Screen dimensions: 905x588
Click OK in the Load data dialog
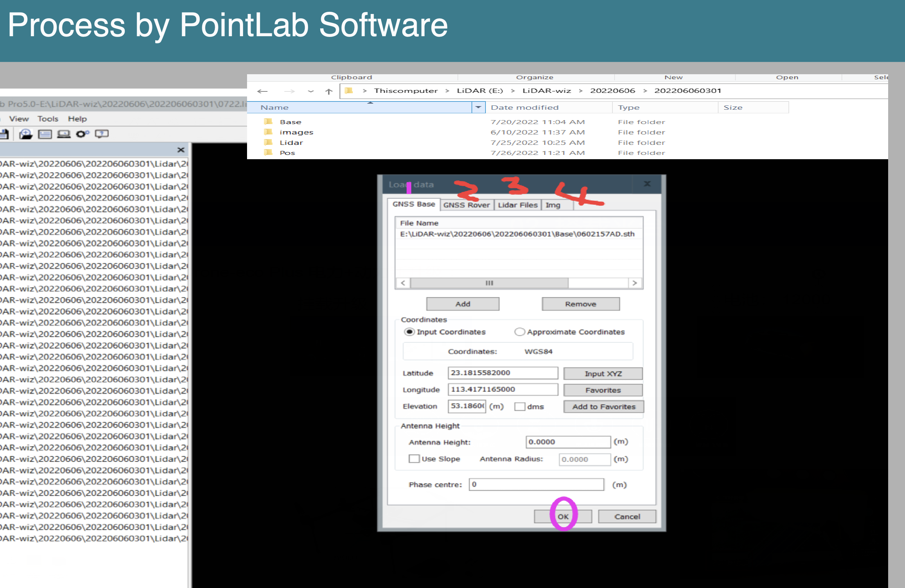click(563, 517)
